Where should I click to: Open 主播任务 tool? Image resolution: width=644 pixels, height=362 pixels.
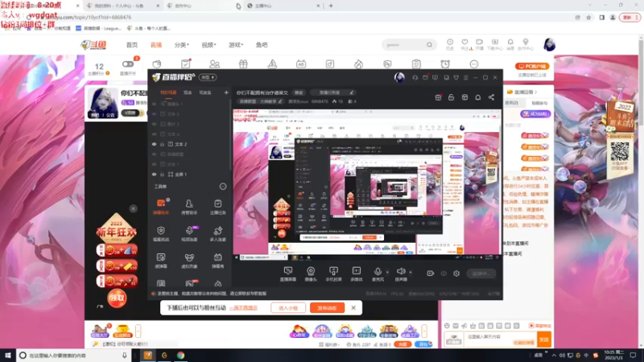217,207
